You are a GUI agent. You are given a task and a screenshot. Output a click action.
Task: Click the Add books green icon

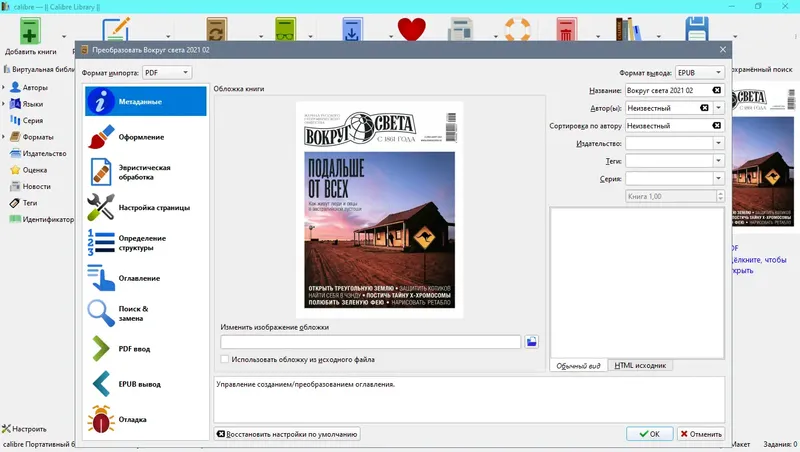[x=30, y=31]
